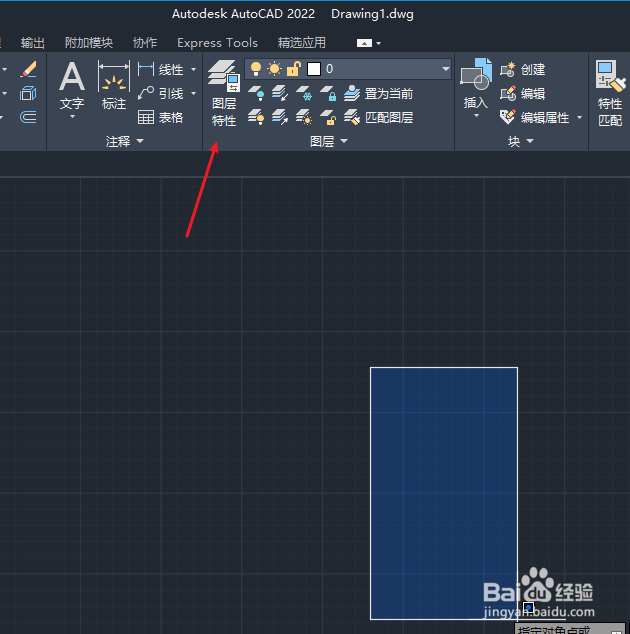This screenshot has width=630, height=634.
Task: Click the selection window rectangle in drawing area
Action: click(x=444, y=493)
